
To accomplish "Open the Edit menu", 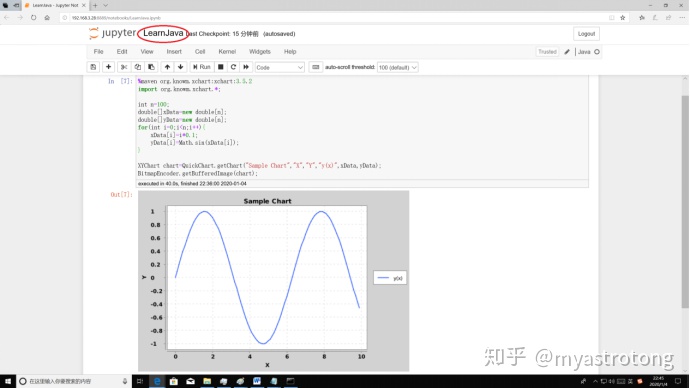I will (x=122, y=51).
